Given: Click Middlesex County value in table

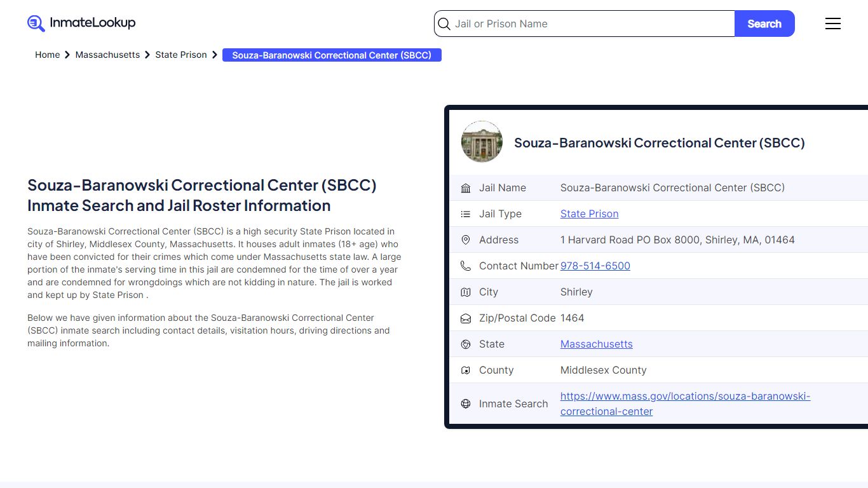Looking at the screenshot, I should tap(603, 370).
